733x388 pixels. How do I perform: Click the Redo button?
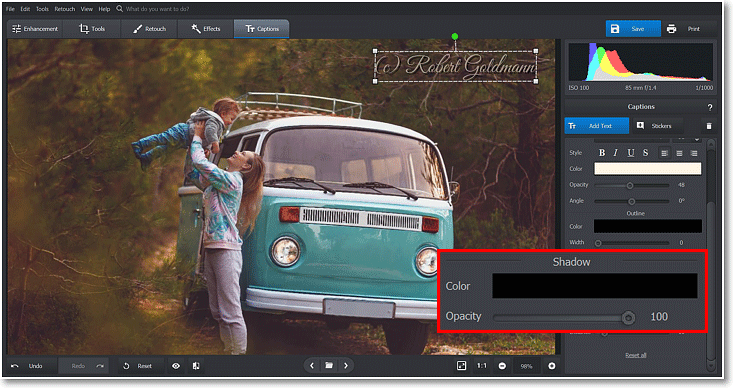pyautogui.click(x=84, y=366)
